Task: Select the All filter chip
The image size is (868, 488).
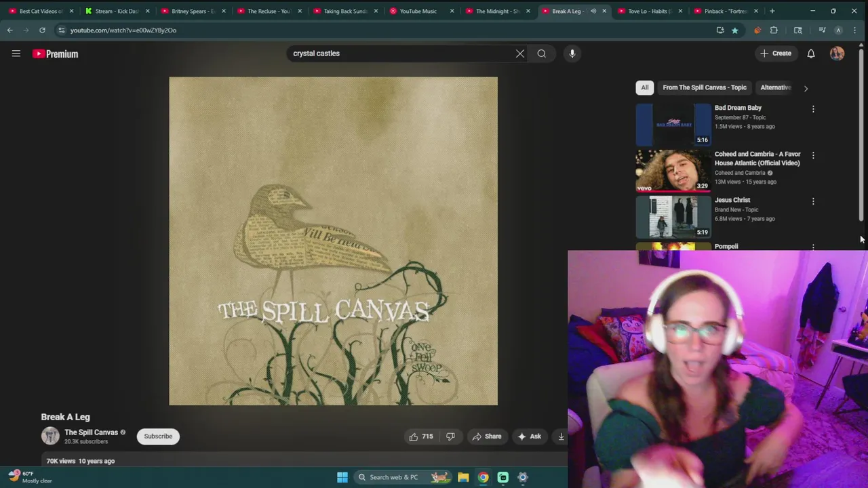Action: pos(645,87)
